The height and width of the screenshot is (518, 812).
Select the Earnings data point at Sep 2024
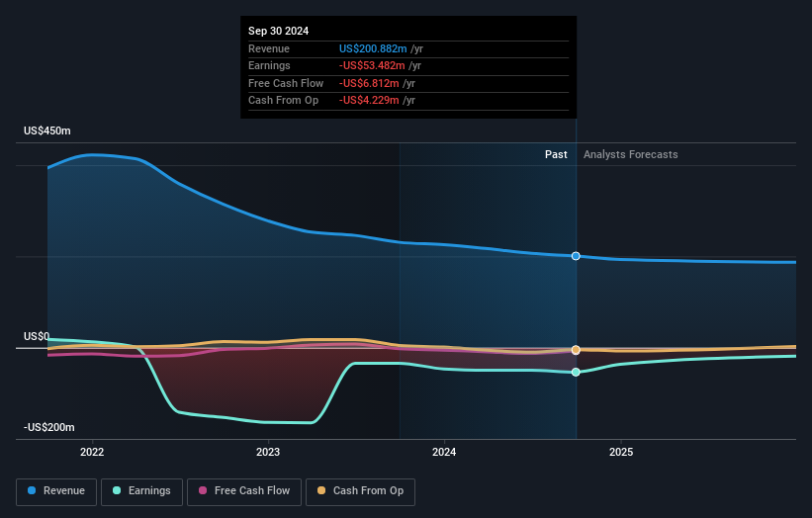576,372
